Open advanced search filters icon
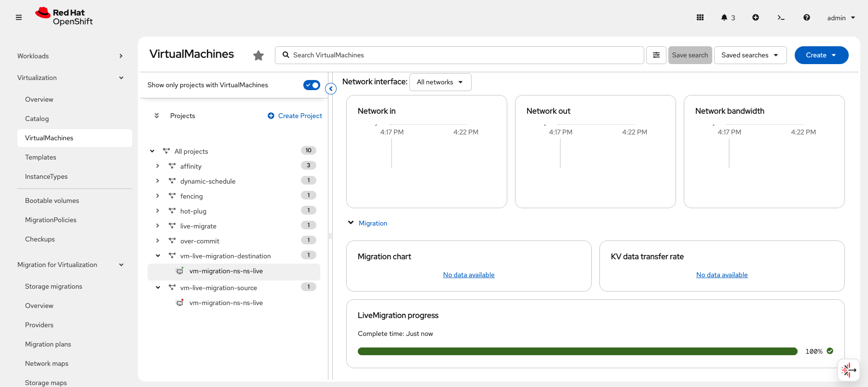 tap(656, 55)
